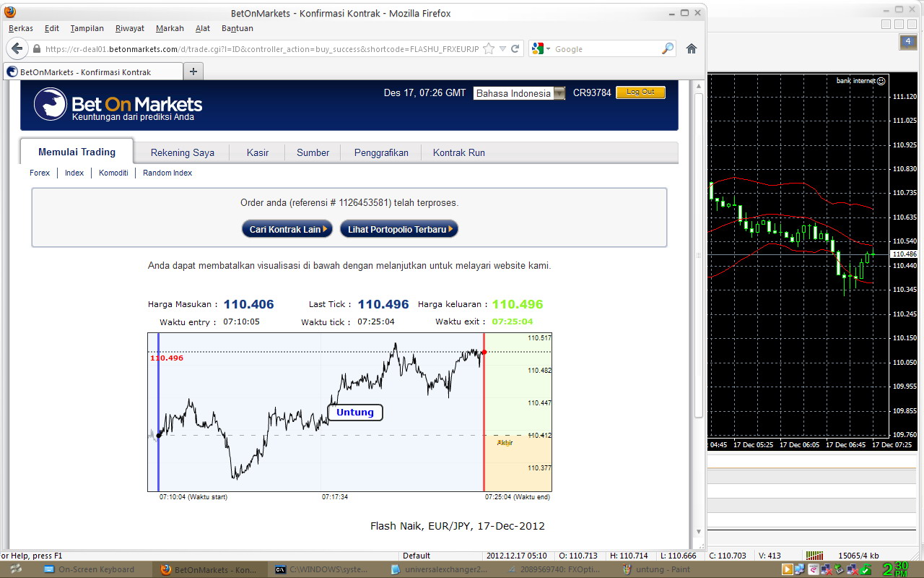Open the Tampilan menu

point(87,28)
